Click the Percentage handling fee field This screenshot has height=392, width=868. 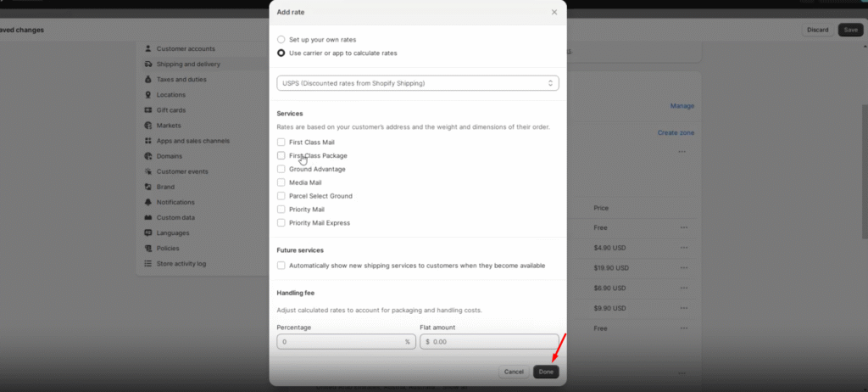click(x=346, y=342)
